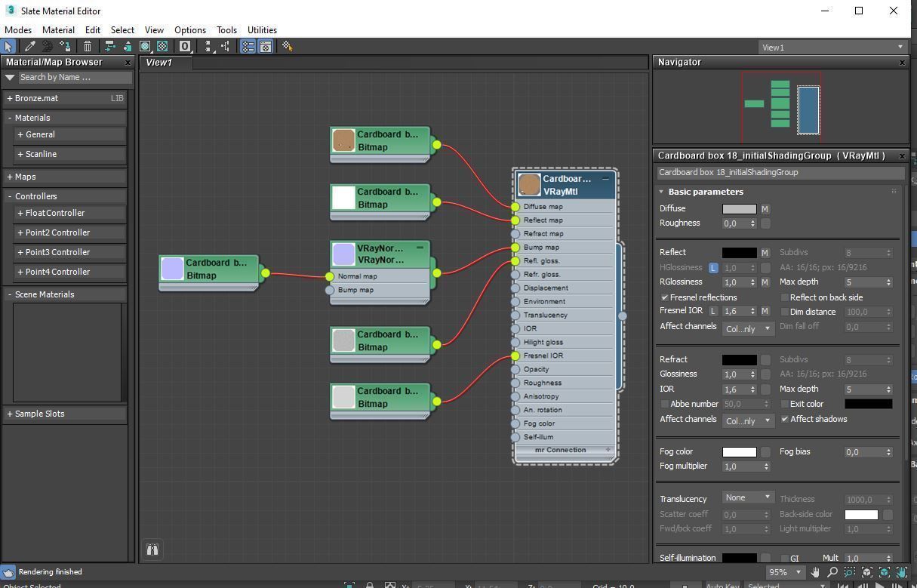Click the Lay Out Children icon
Viewport: 917px width, 588px height.
(225, 46)
